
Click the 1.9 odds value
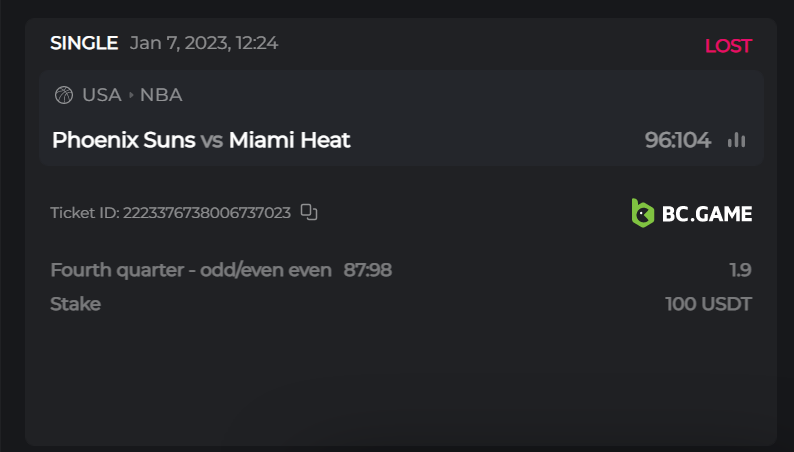(740, 270)
